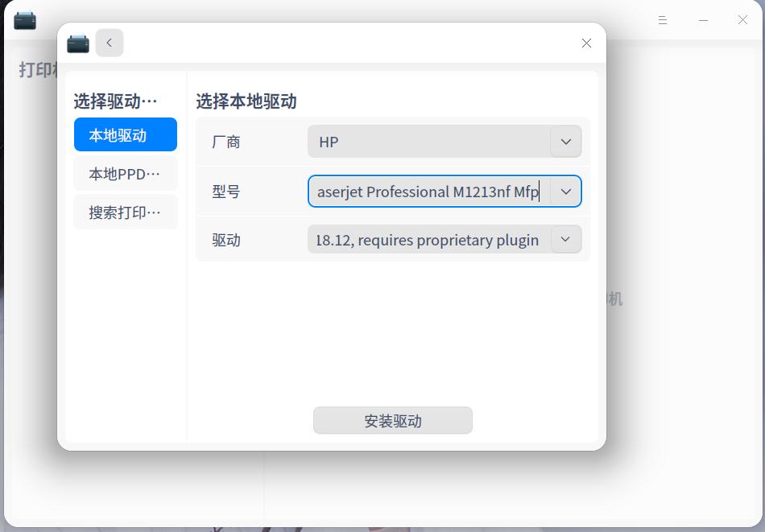
Task: Open the 搜索打印 sidebar tab
Action: pyautogui.click(x=125, y=212)
